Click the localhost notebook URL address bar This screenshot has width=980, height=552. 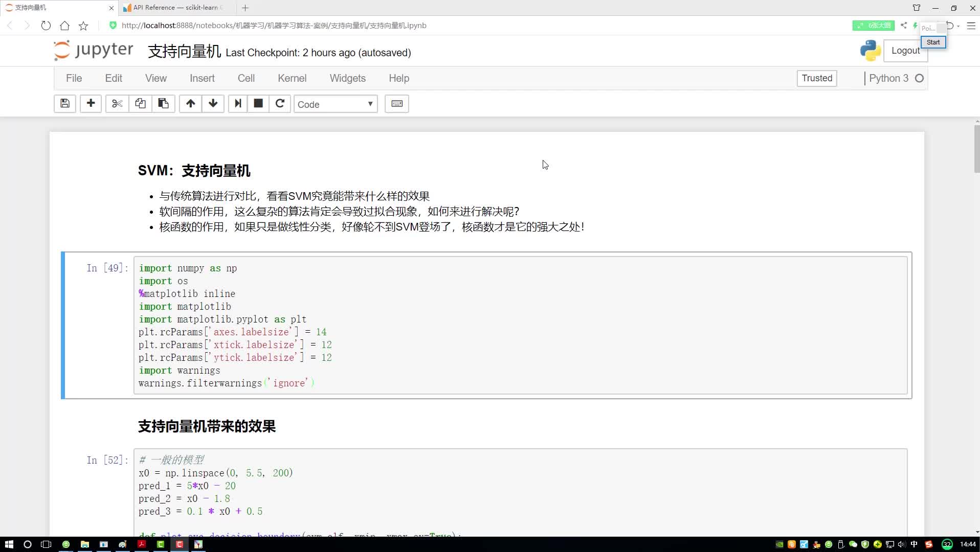(274, 26)
